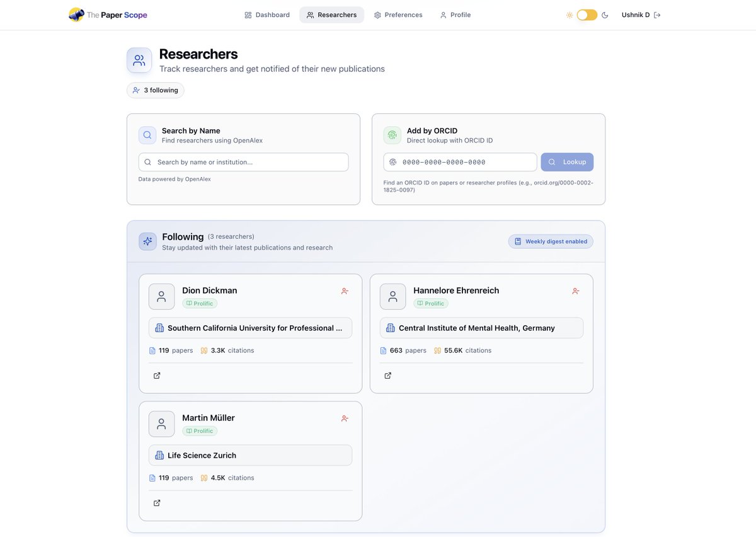Click the sun light-mode icon
The height and width of the screenshot is (537, 756).
pyautogui.click(x=569, y=14)
